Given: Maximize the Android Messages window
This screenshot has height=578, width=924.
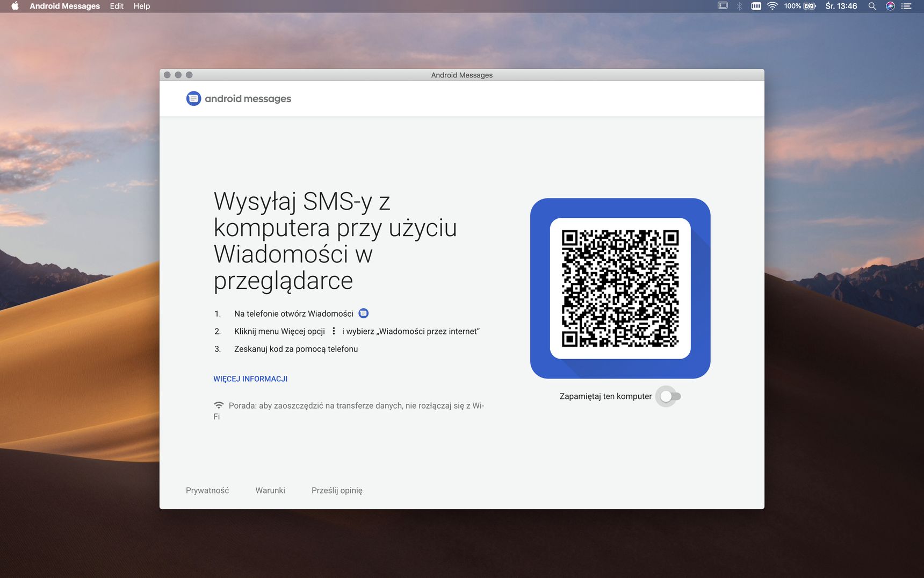Looking at the screenshot, I should coord(189,75).
